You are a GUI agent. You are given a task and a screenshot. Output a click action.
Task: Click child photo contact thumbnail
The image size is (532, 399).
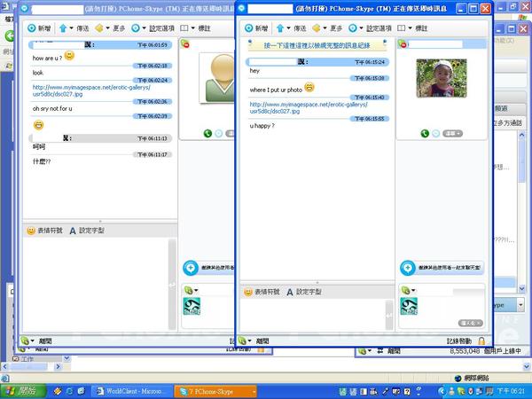pyautogui.click(x=442, y=78)
